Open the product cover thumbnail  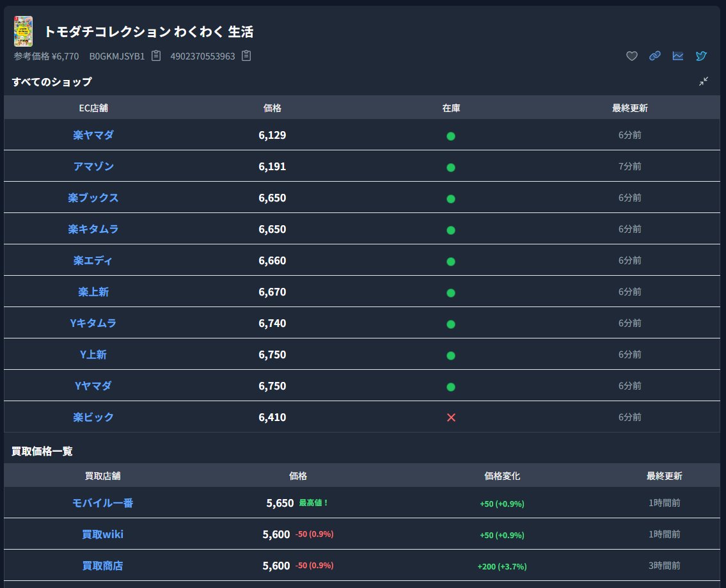point(23,31)
